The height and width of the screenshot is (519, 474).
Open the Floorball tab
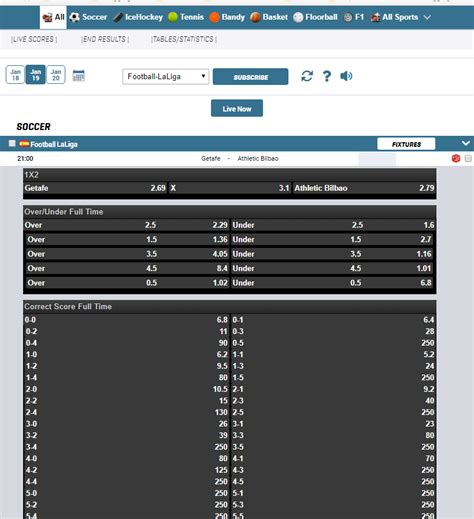pos(315,17)
